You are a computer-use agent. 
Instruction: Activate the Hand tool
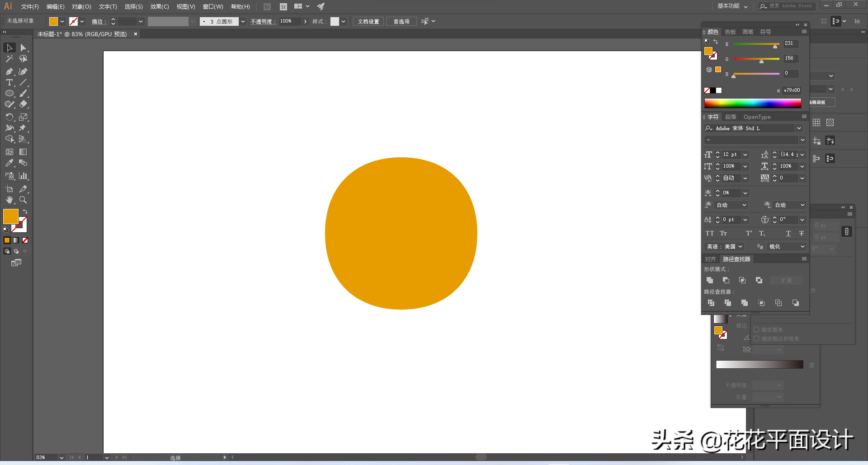click(x=9, y=200)
